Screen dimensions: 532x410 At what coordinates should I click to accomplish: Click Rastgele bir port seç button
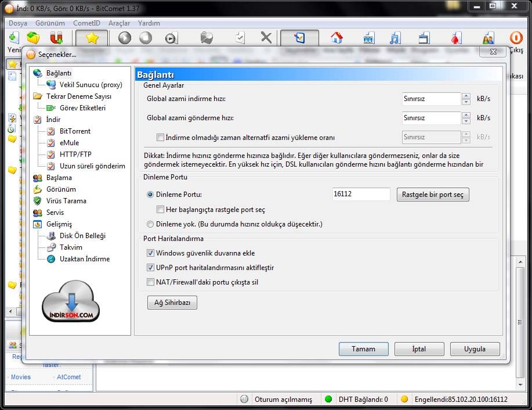point(433,195)
